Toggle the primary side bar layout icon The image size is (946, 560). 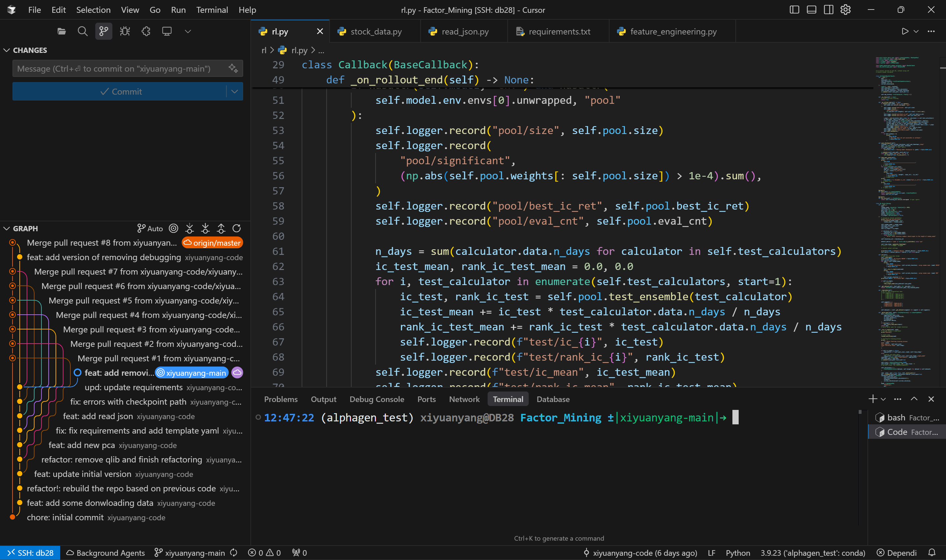pos(794,10)
